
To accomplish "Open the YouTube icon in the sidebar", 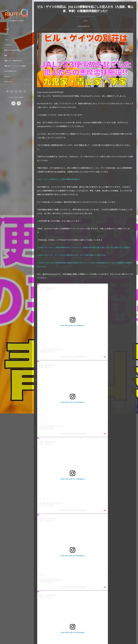I will [16, 91].
